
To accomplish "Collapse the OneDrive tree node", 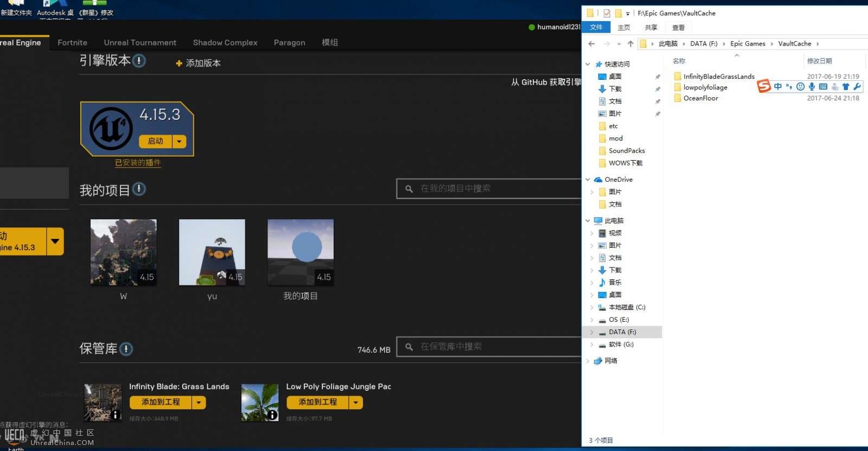I will [588, 180].
